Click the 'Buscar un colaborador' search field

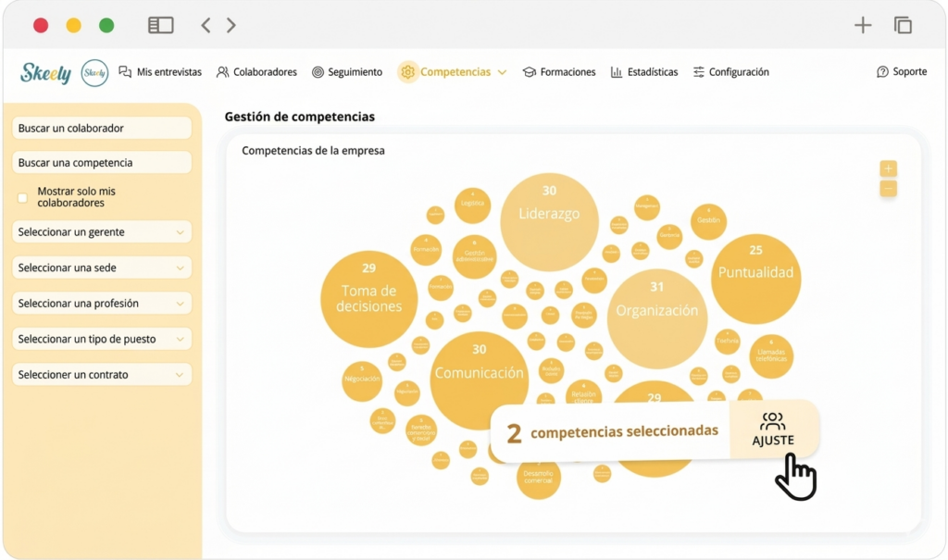pyautogui.click(x=102, y=129)
